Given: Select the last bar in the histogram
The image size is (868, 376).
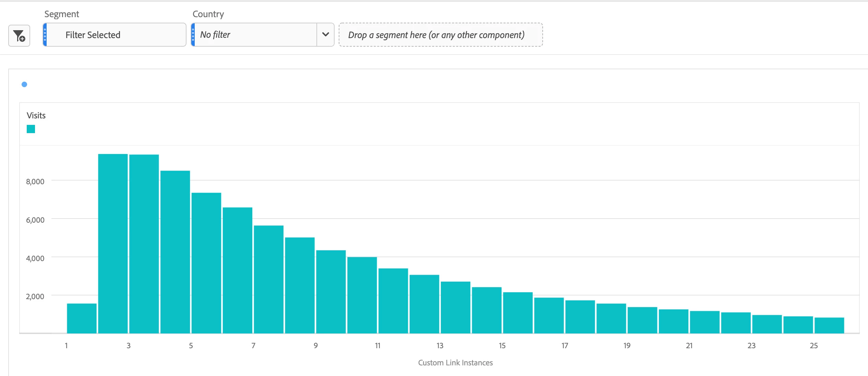Looking at the screenshot, I should 829,325.
